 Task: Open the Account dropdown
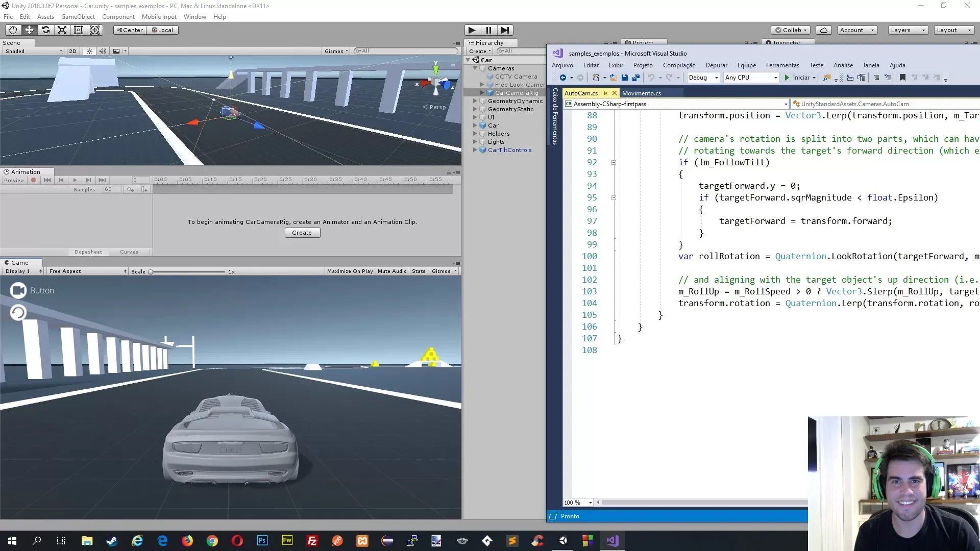click(857, 30)
